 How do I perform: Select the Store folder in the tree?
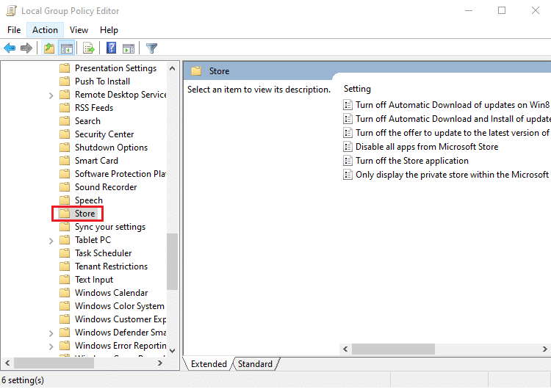84,214
